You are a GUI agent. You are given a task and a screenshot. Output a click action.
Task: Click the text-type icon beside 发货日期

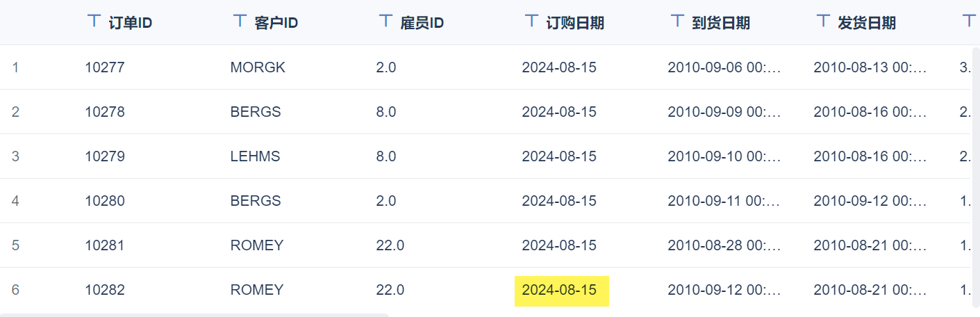click(824, 21)
